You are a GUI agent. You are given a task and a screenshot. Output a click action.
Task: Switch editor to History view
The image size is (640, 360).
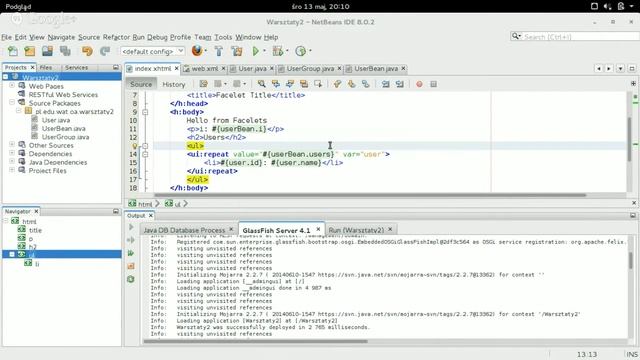coord(173,84)
